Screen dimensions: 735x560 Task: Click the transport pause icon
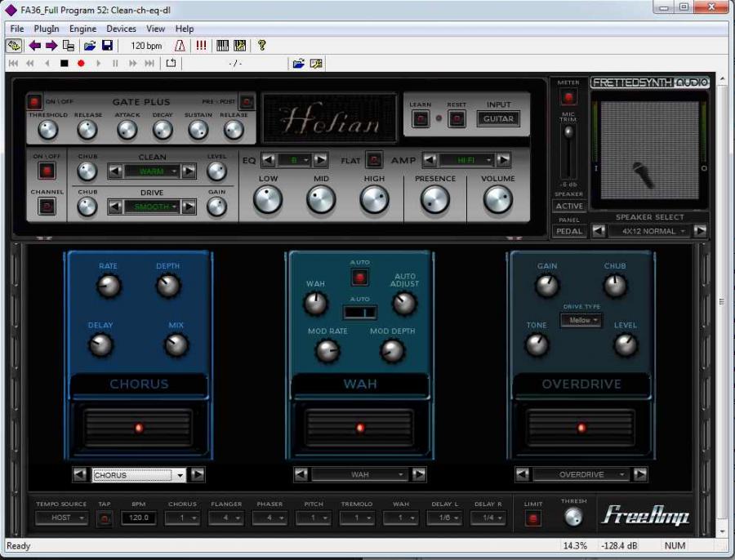point(115,63)
